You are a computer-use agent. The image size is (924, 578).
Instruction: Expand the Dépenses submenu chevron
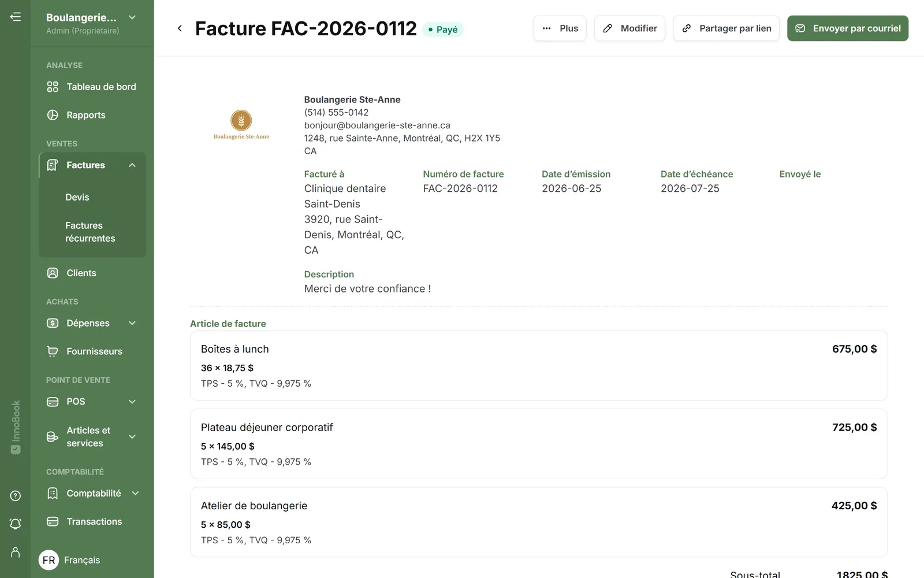(x=132, y=323)
